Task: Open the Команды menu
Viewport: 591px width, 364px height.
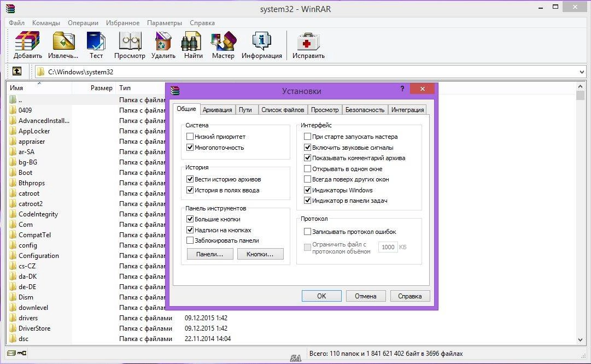Action: 46,22
